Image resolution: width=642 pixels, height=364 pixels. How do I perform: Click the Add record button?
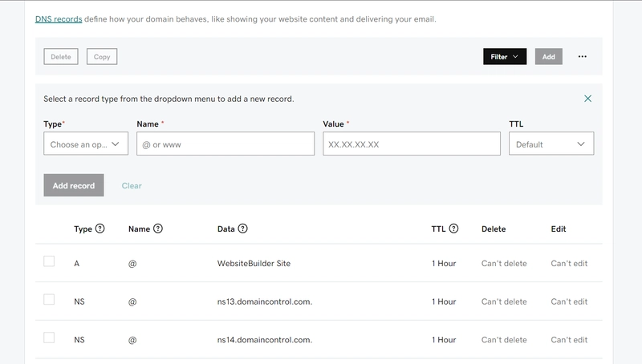[x=73, y=185]
